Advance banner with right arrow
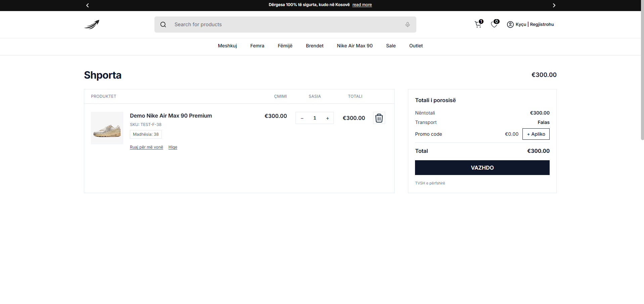The image size is (644, 304). (554, 5)
